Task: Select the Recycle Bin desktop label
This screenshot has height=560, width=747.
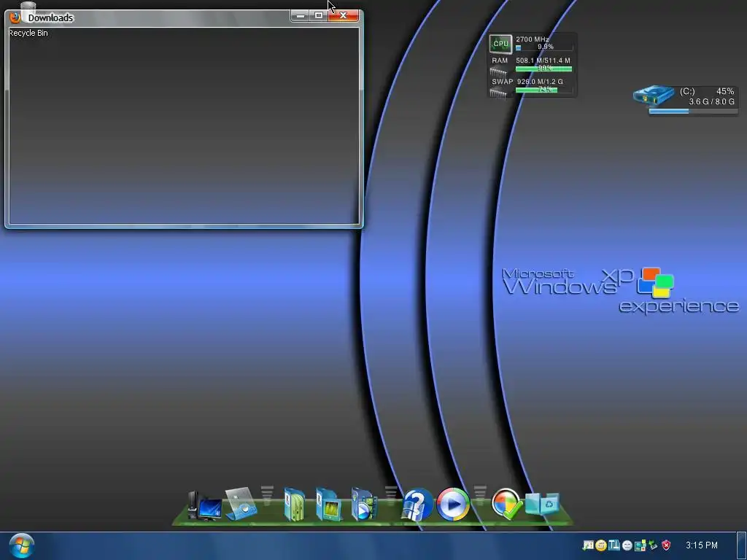Action: pos(28,33)
